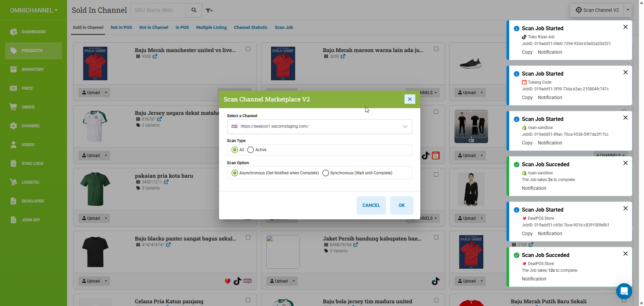Tick checkbox on Baju blacks panter card

pyautogui.click(x=248, y=237)
